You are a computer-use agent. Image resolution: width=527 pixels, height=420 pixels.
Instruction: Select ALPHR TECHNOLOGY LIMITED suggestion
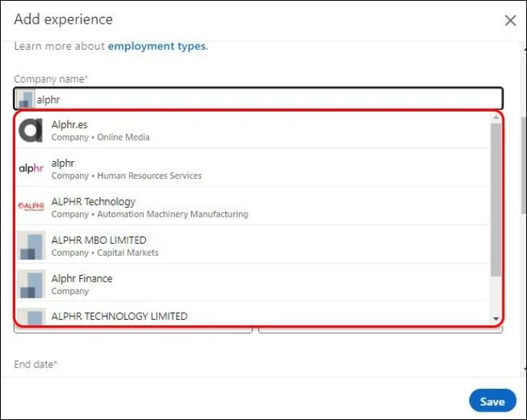253,314
